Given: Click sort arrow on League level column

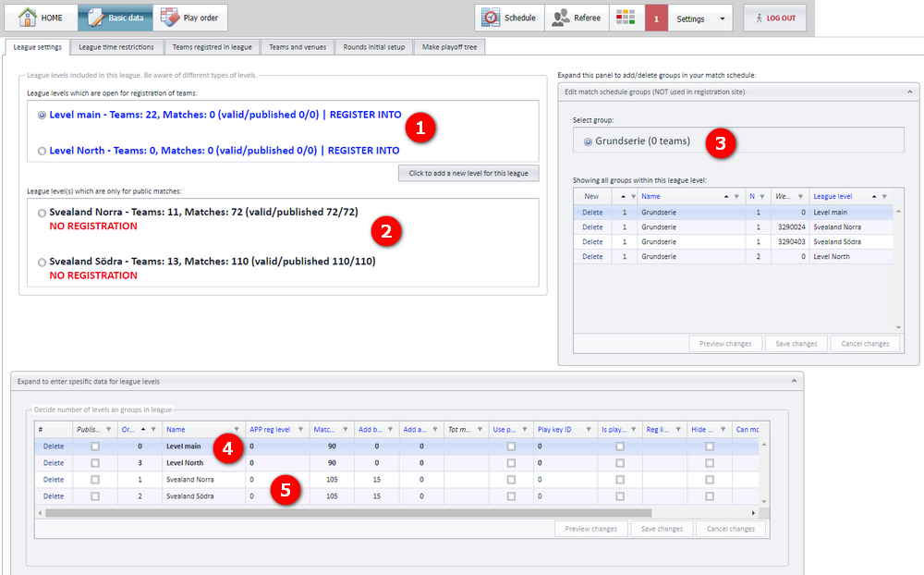Looking at the screenshot, I should pos(874,196).
